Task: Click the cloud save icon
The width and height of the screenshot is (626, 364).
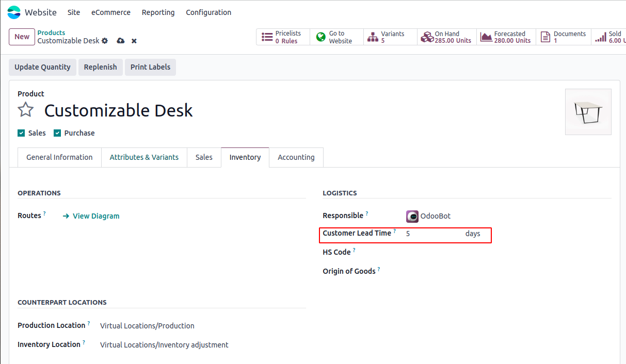Action: pos(121,41)
